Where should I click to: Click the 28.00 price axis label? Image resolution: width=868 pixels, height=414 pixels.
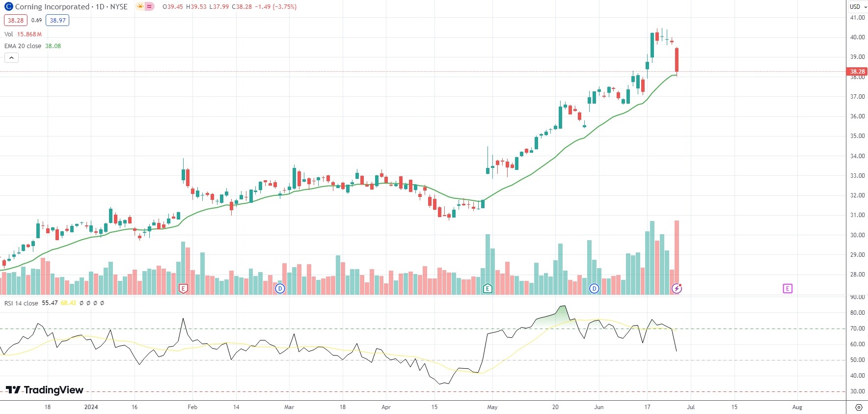[857, 275]
